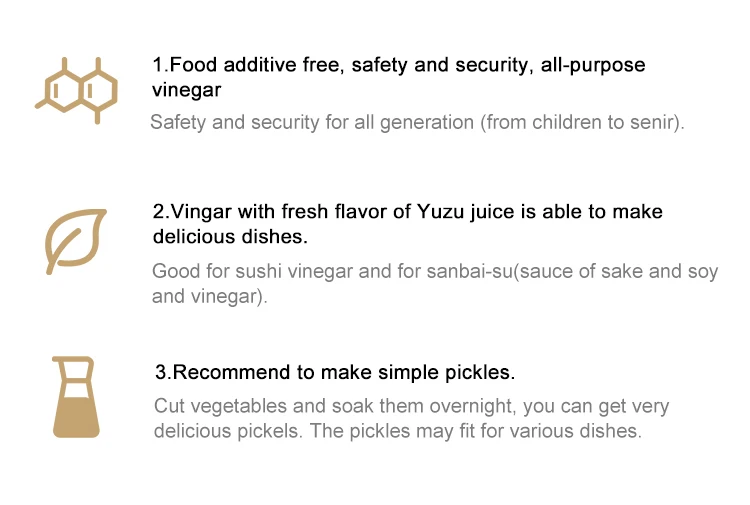Click the word 'overnight' in pickles description

[x=483, y=407]
